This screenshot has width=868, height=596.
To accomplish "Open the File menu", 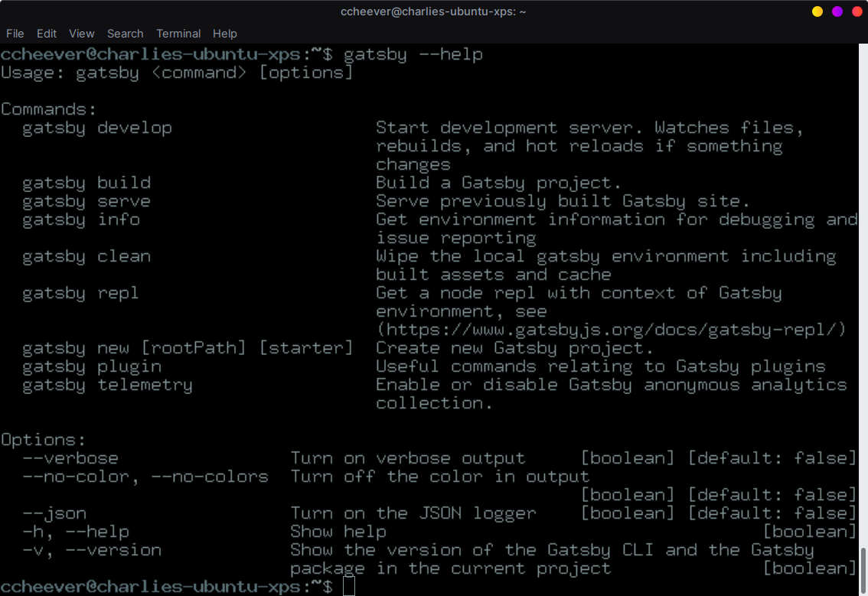I will (x=15, y=34).
